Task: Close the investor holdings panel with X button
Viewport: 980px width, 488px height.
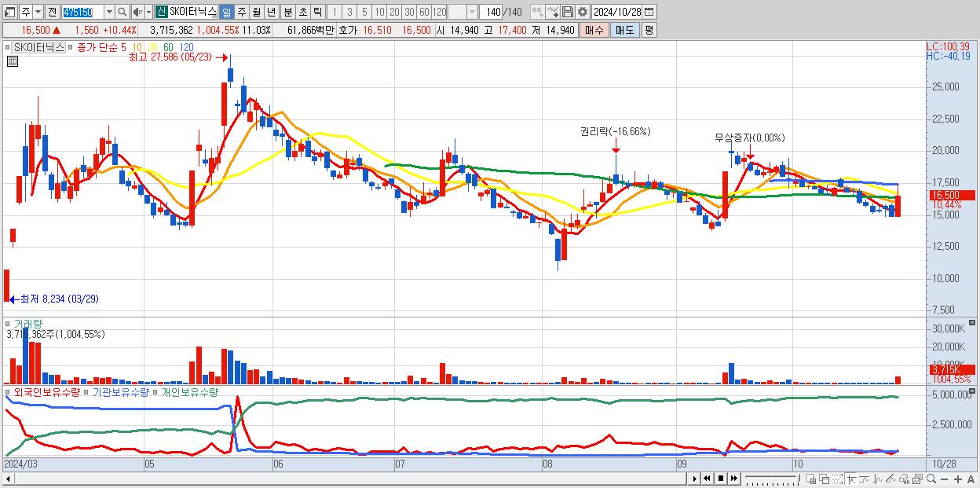Action: coord(973,391)
